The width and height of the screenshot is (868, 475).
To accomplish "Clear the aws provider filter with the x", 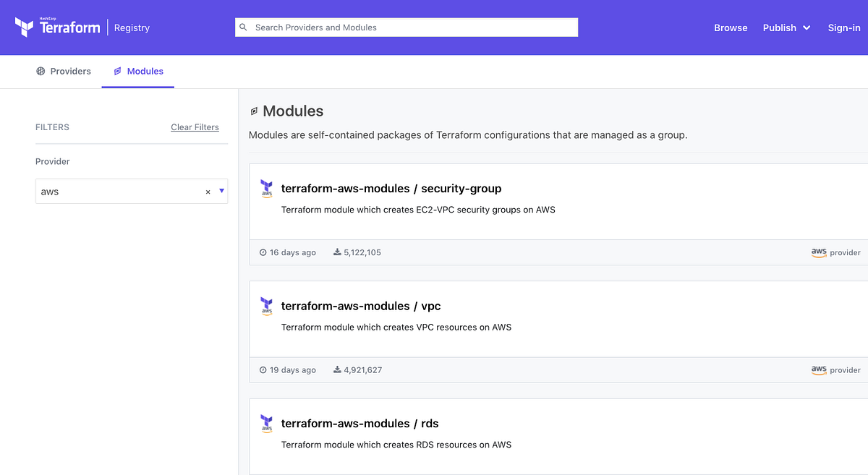I will click(208, 191).
